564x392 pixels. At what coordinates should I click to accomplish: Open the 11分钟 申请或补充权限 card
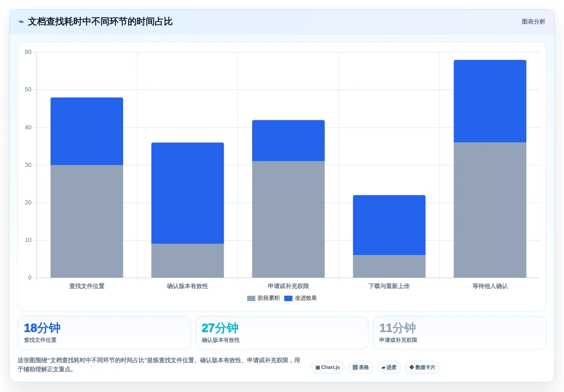click(x=459, y=333)
